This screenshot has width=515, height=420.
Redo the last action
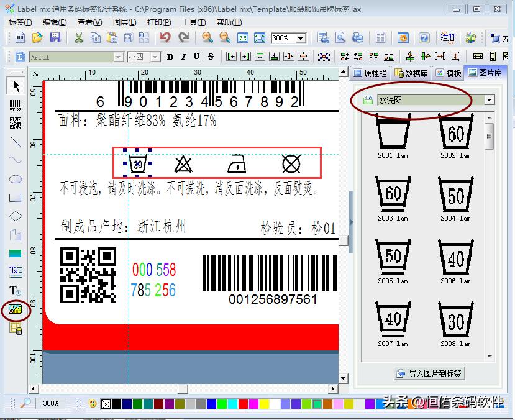click(x=184, y=38)
